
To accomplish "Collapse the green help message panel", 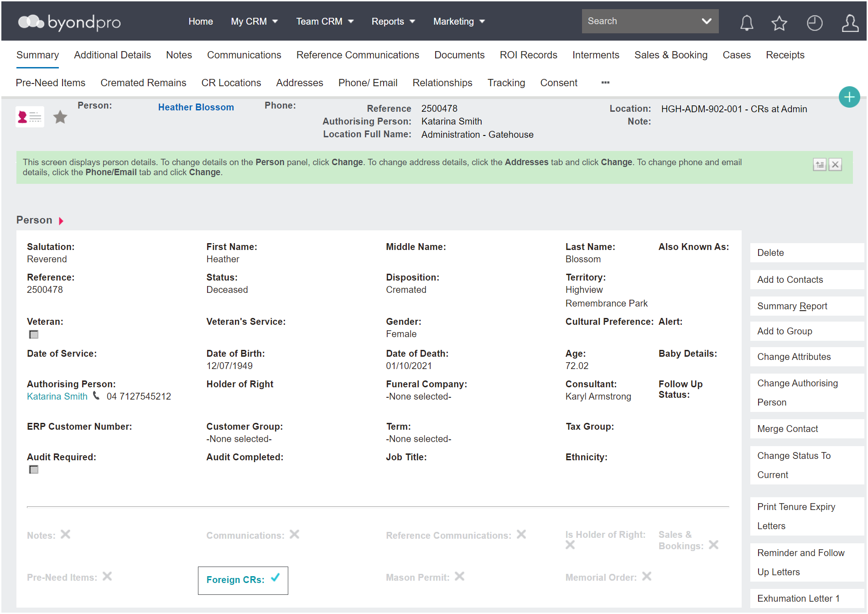I will click(820, 165).
